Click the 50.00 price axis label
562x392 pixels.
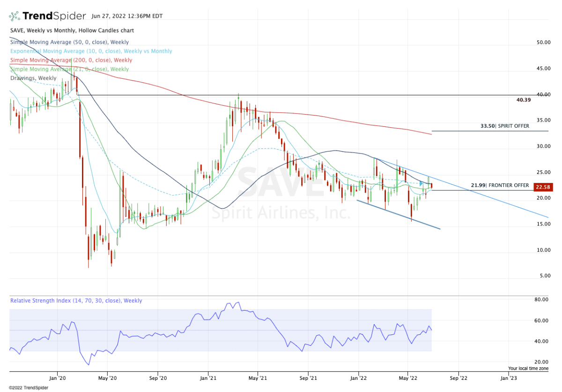543,43
